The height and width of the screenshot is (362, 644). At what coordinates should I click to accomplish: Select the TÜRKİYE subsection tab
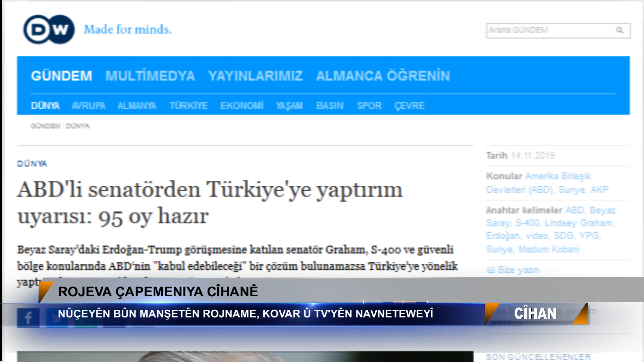[189, 106]
